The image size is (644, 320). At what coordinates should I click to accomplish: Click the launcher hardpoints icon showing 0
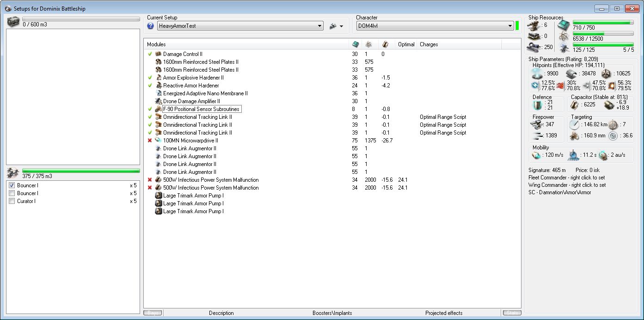[x=534, y=36]
